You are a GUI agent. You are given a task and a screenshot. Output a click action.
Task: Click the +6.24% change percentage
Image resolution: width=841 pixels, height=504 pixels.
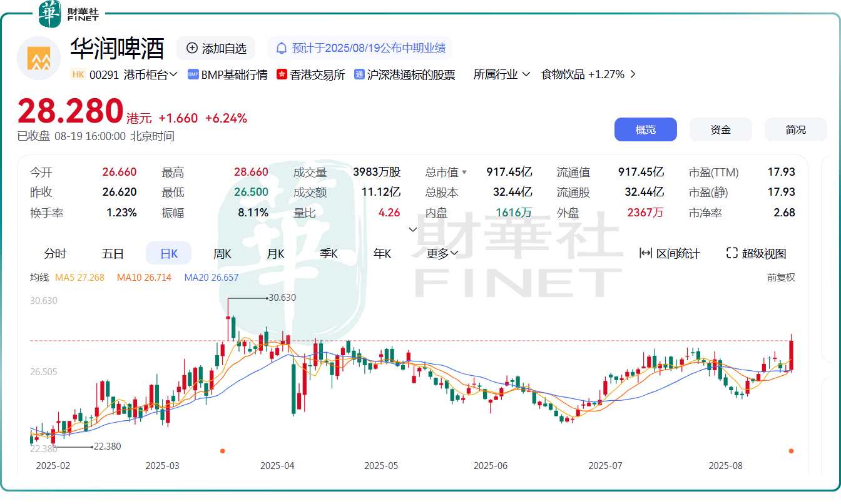(226, 118)
